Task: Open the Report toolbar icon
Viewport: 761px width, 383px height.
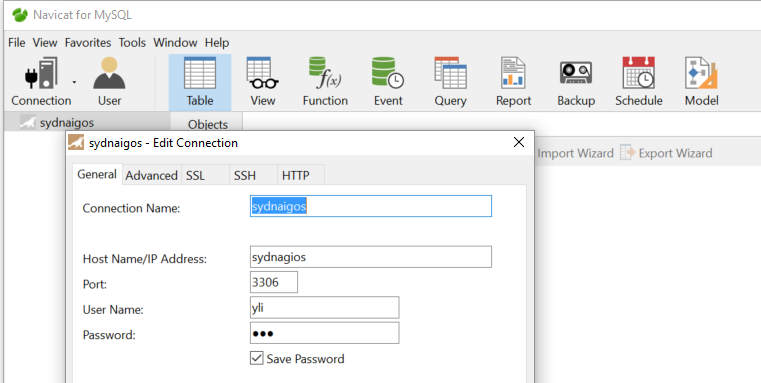Action: tap(513, 82)
